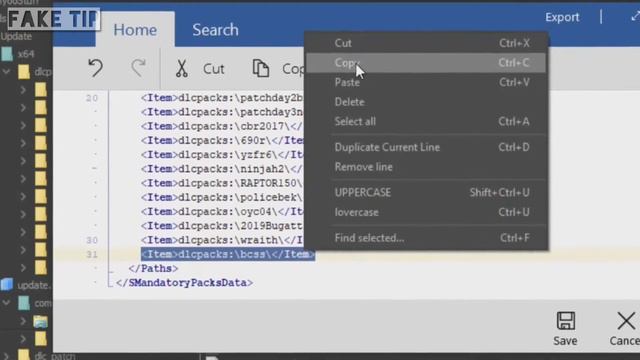Click the line dlcpacks:\690r
This screenshot has width=640, height=360.
pyautogui.click(x=222, y=140)
